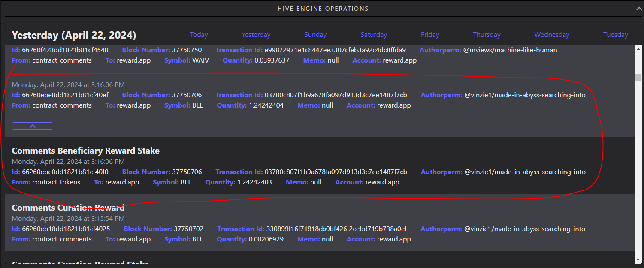Open the Tuesday tab
This screenshot has width=644, height=268.
615,35
